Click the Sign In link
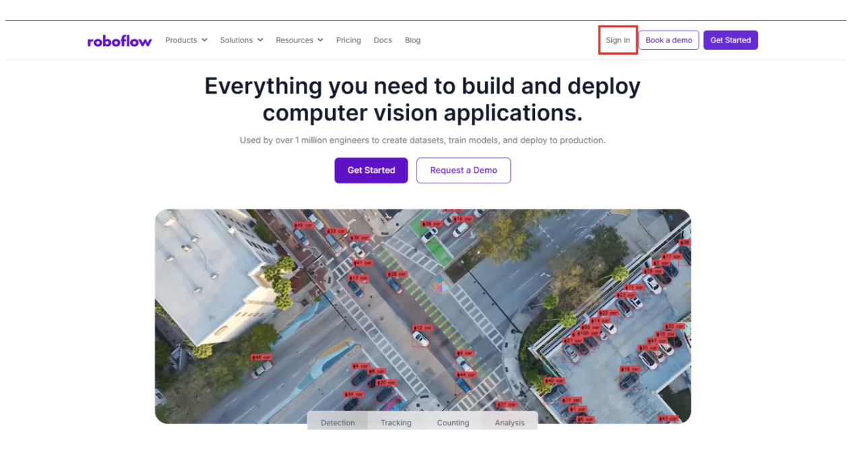 (x=617, y=40)
